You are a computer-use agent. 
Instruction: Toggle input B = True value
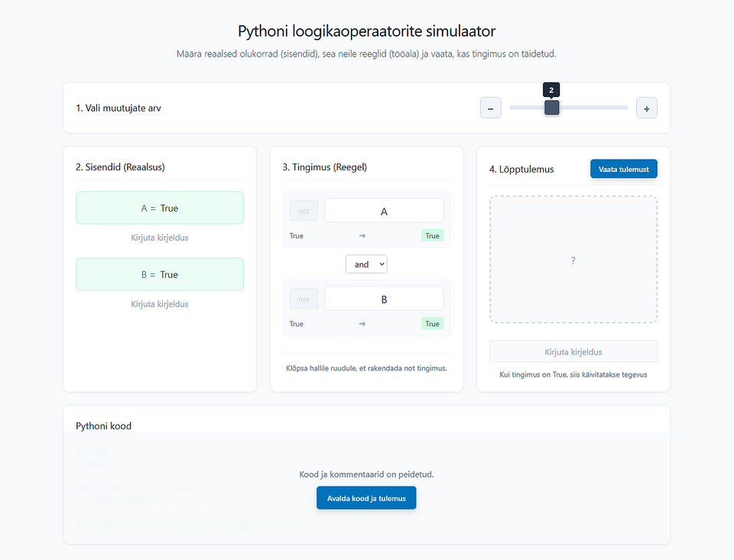160,274
